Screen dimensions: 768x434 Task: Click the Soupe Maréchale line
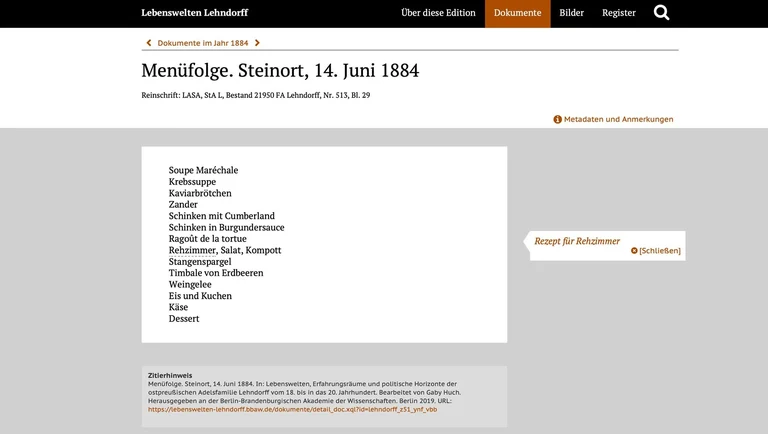click(203, 170)
